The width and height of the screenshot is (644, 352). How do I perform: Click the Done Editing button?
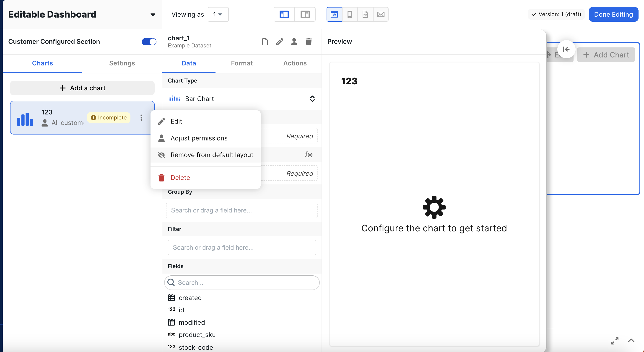coord(613,15)
